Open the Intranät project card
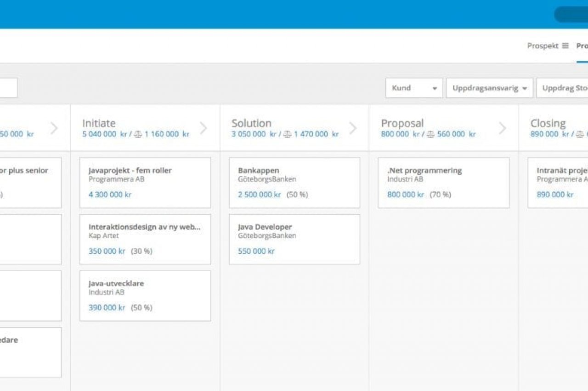 click(x=558, y=183)
